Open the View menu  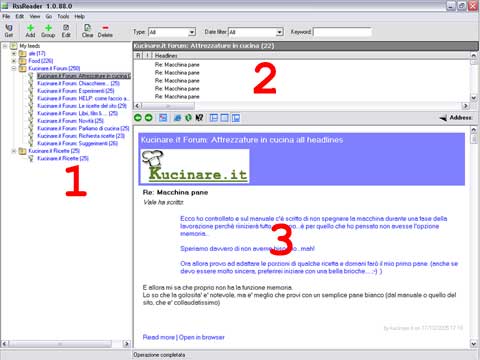(x=35, y=16)
